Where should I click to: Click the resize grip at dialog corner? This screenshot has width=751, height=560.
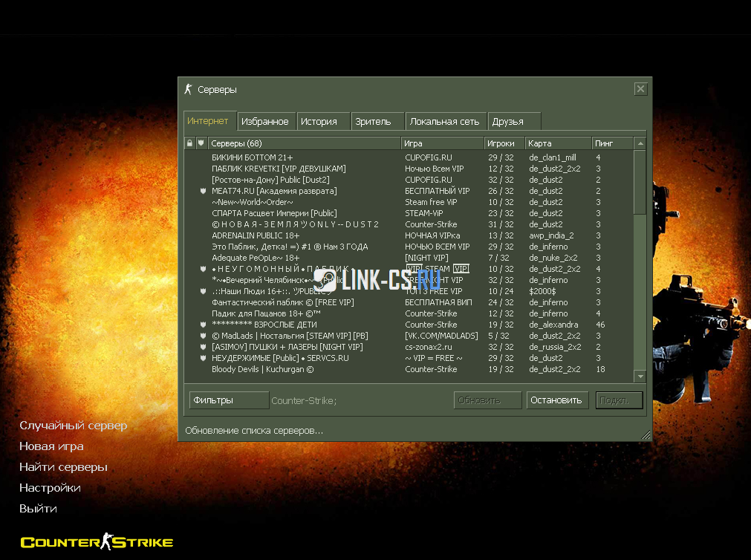pos(645,434)
